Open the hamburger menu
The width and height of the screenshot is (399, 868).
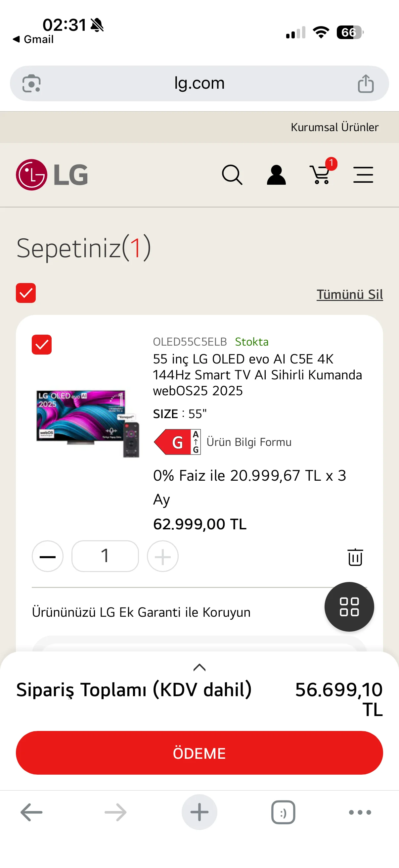pyautogui.click(x=363, y=174)
